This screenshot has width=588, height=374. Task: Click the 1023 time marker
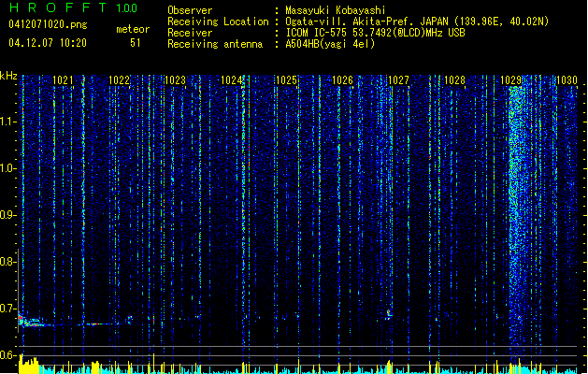click(175, 80)
